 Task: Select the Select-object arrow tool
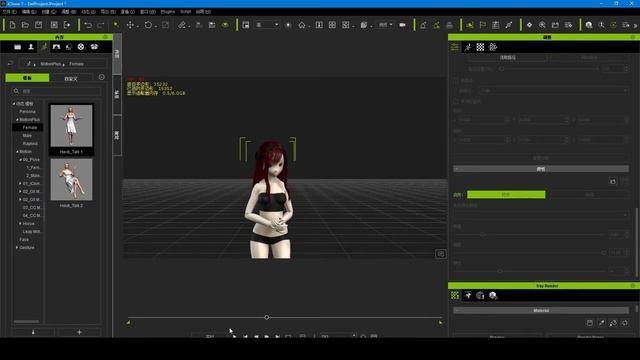click(x=117, y=25)
